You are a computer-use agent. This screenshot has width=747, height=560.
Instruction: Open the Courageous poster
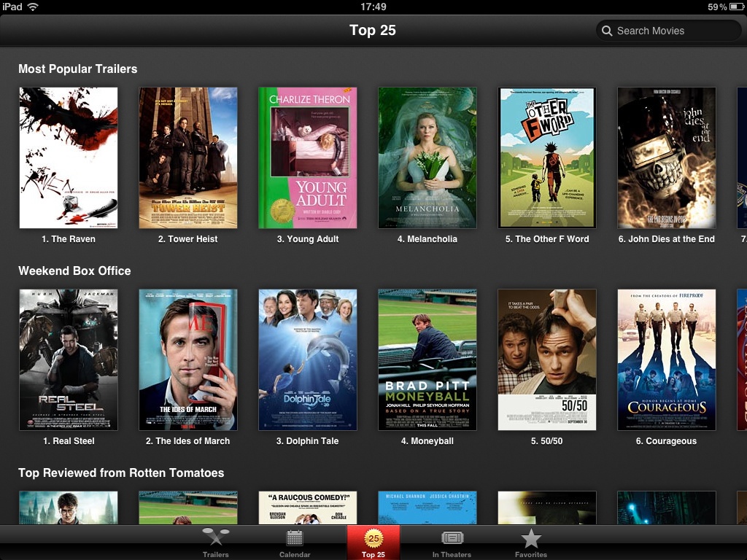click(667, 359)
